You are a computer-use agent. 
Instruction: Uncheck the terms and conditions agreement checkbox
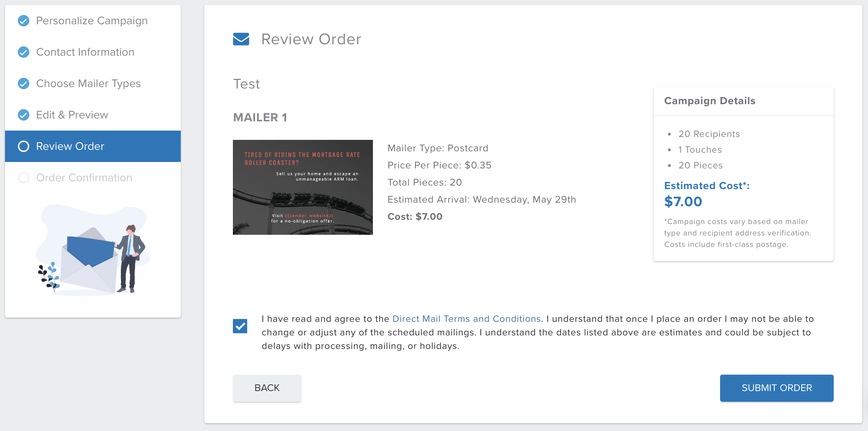[240, 326]
